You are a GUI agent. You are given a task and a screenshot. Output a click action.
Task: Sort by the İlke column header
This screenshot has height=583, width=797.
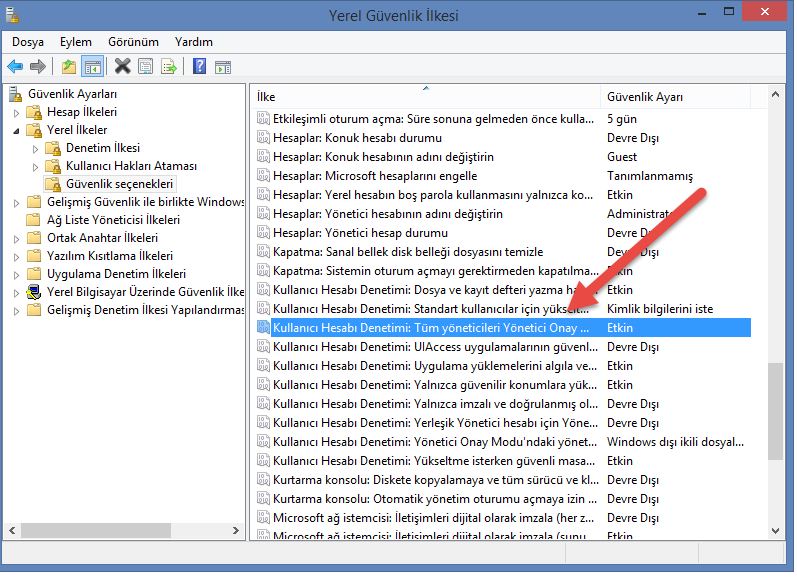tap(426, 97)
